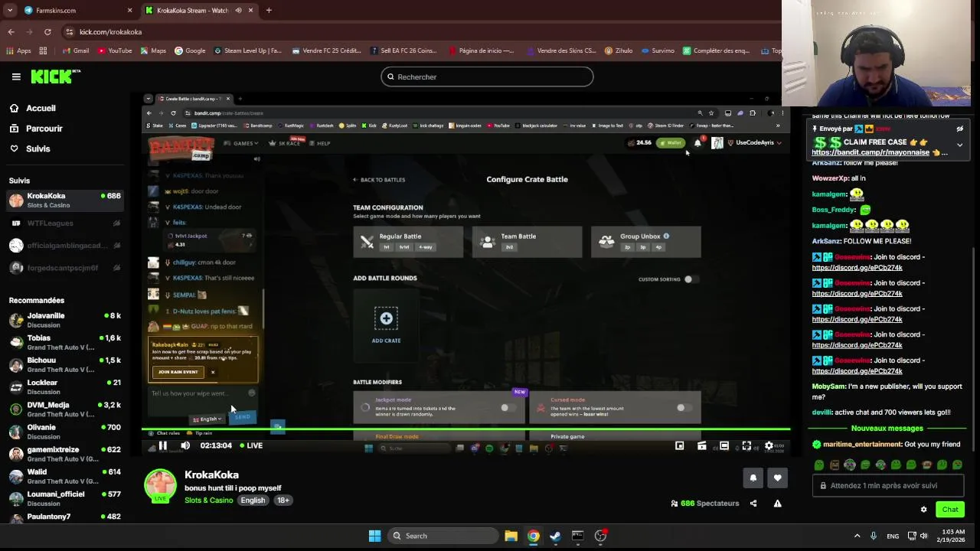
Task: Open the Steam Level Up bookmark
Action: pos(247,51)
